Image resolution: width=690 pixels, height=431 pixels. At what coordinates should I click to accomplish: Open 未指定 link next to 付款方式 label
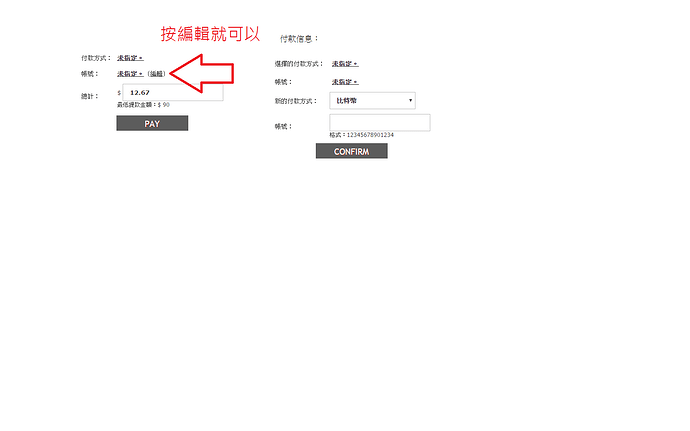(130, 58)
